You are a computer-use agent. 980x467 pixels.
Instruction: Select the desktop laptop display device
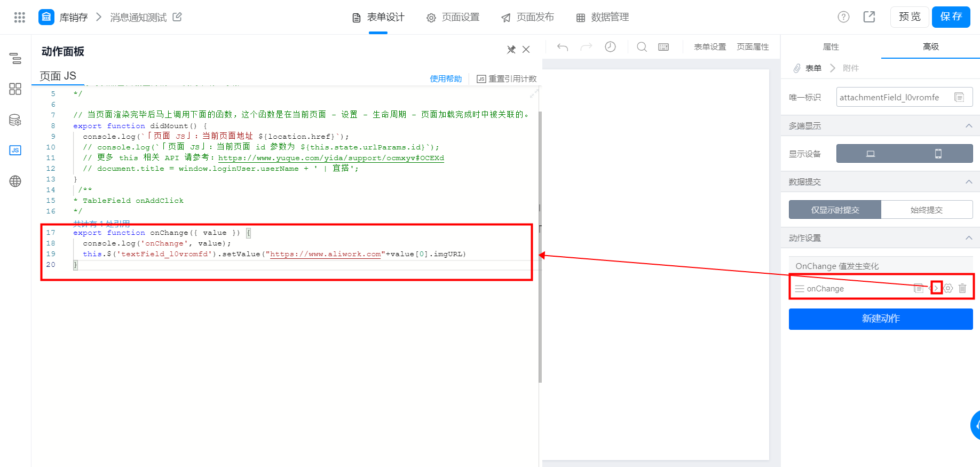[871, 154]
